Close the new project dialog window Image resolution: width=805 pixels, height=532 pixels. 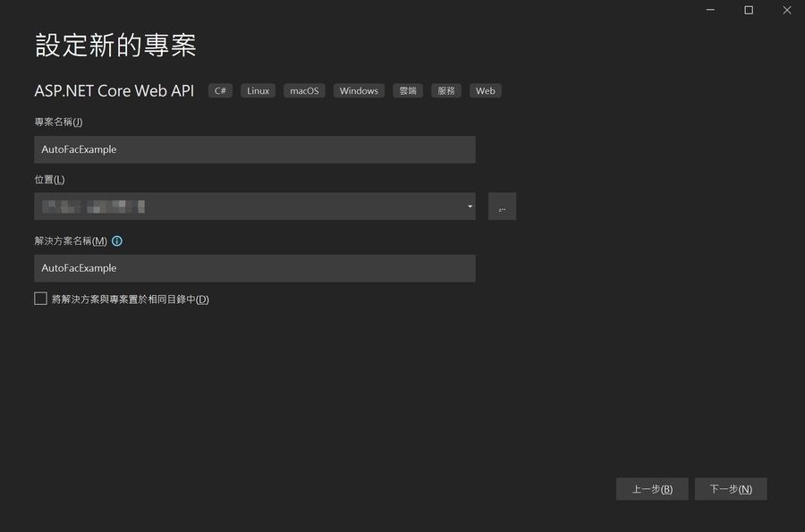[787, 10]
